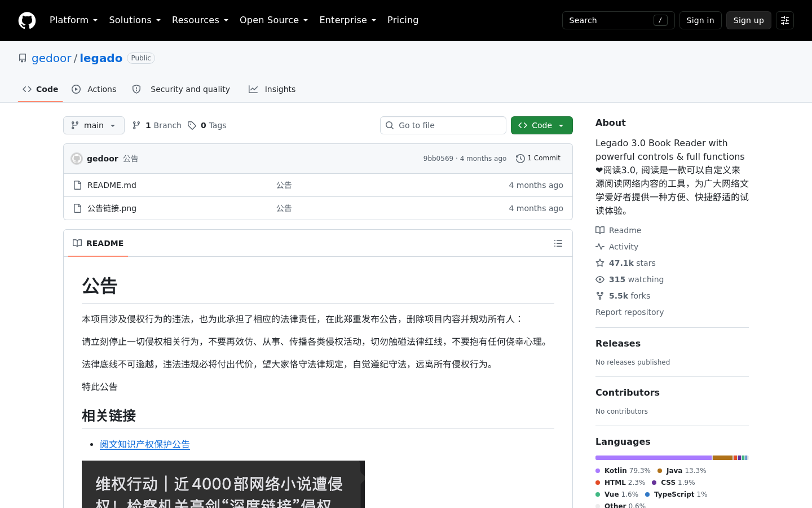Viewport: 812px width, 508px height.
Task: Open the README.md file
Action: click(x=112, y=185)
